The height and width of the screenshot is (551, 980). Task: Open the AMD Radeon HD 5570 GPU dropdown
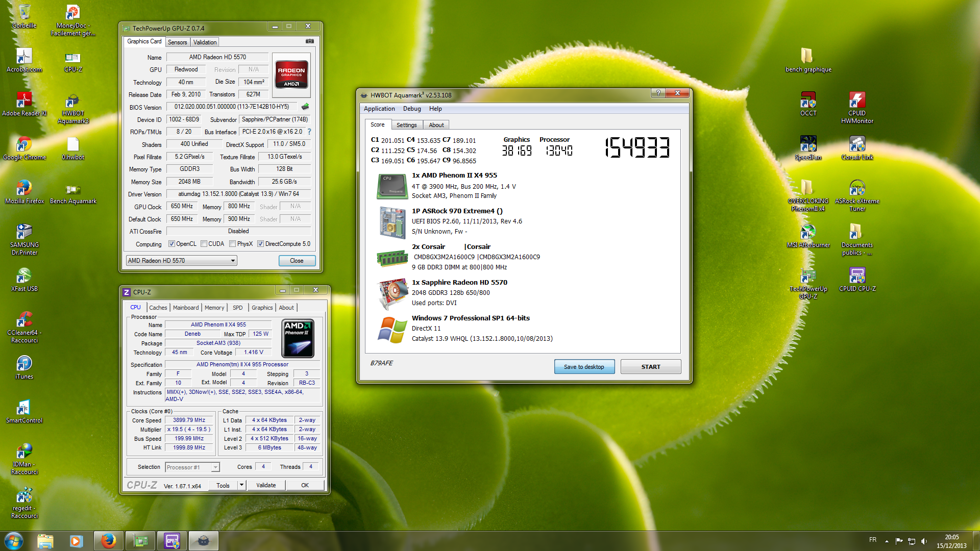click(181, 261)
